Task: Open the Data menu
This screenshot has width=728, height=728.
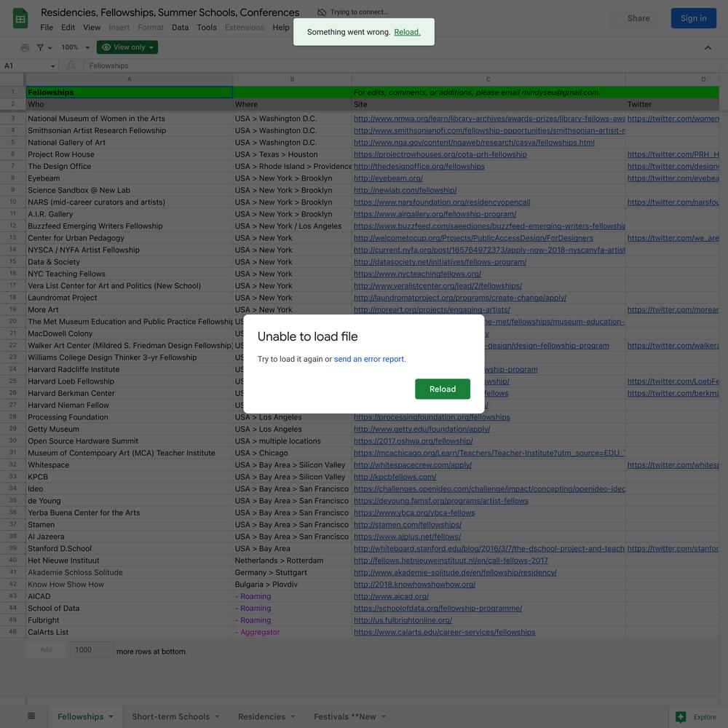Action: 180,28
